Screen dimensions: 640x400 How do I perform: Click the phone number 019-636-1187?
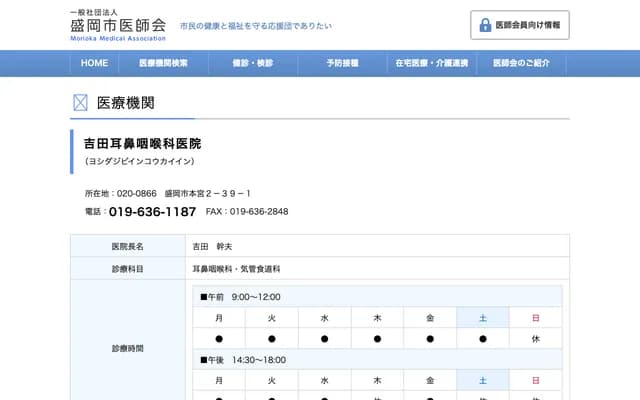tap(152, 212)
